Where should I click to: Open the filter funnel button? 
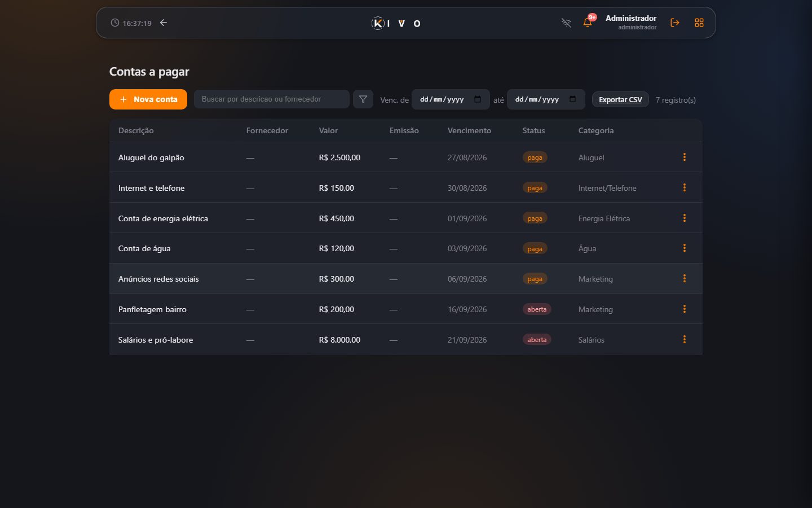363,99
